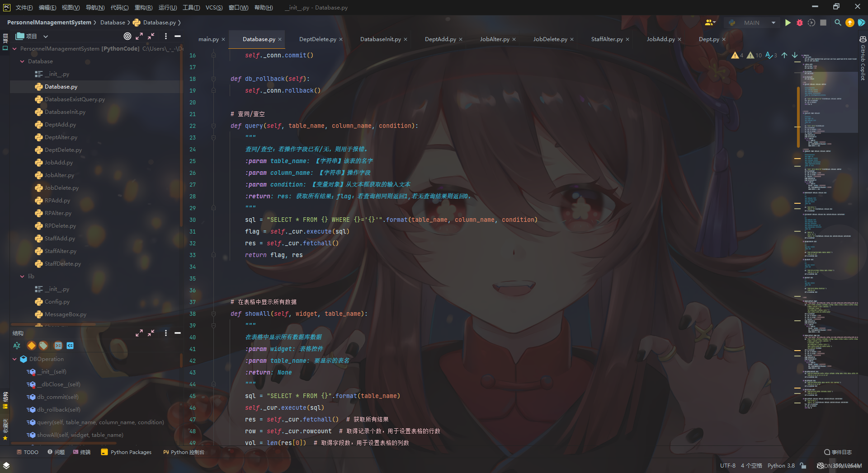Screen dimensions: 868x473
Task: Switch to the StaffAlter.py editor tab
Action: point(607,39)
